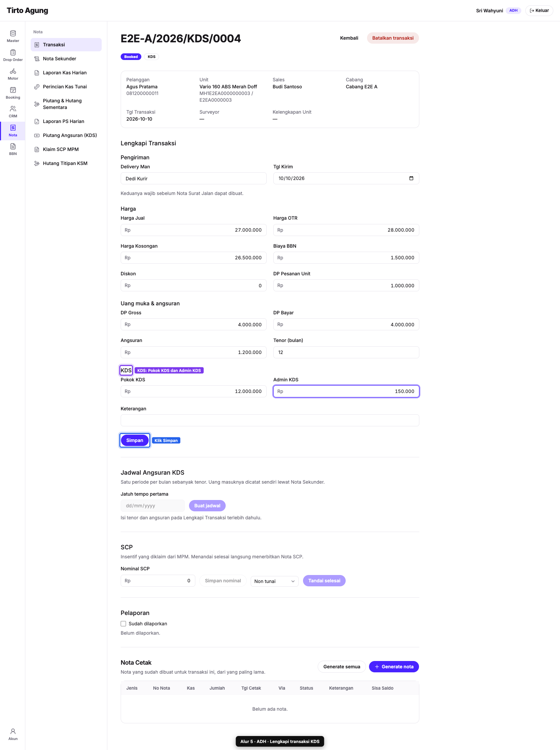Click the Klaim SCP MPM icon

pos(37,149)
